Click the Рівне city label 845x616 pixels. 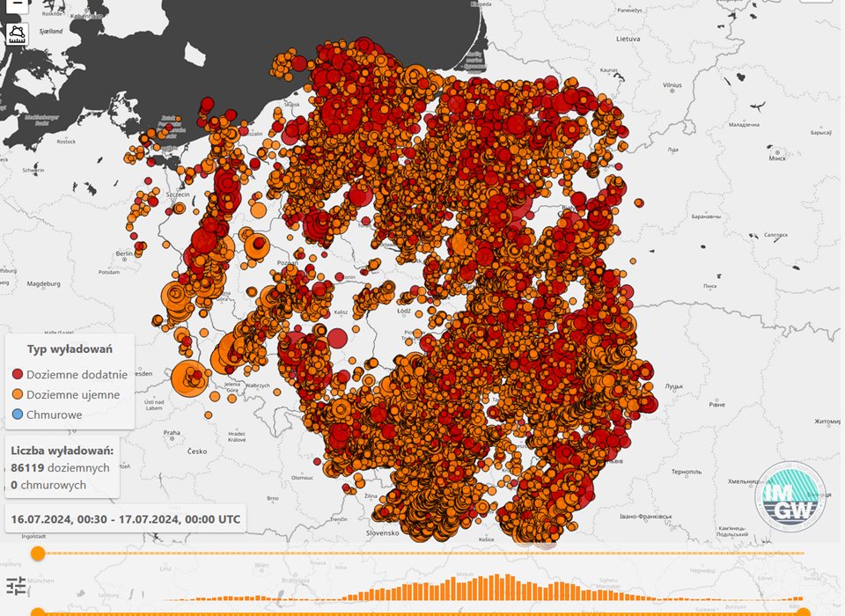click(716, 404)
